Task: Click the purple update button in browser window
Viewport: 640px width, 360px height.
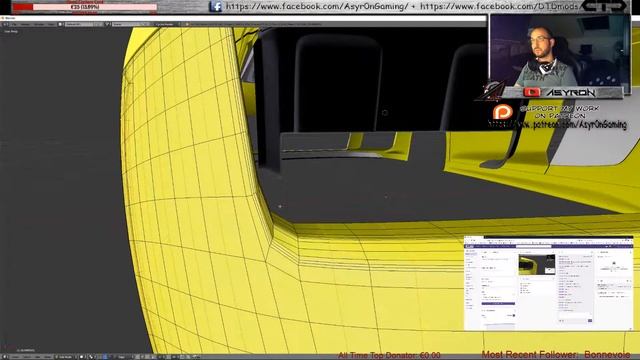Action: (498, 303)
